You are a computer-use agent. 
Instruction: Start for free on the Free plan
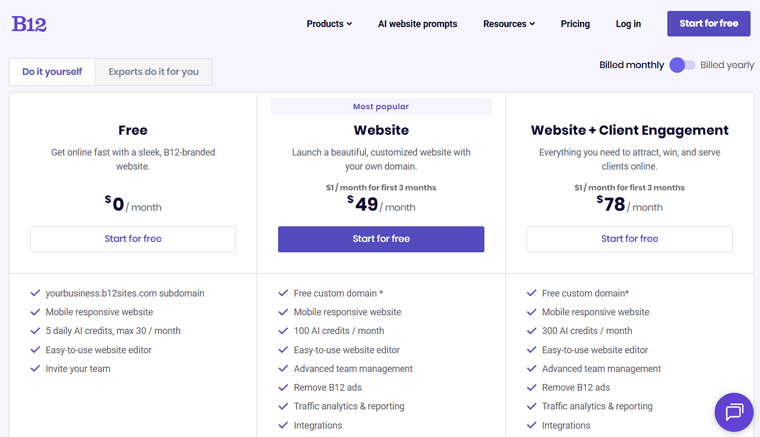coord(133,239)
